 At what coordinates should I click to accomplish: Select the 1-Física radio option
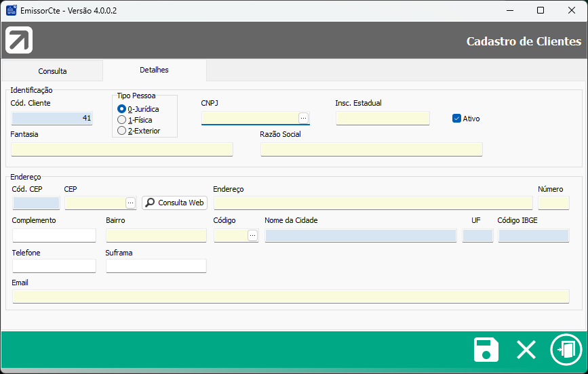(x=122, y=120)
